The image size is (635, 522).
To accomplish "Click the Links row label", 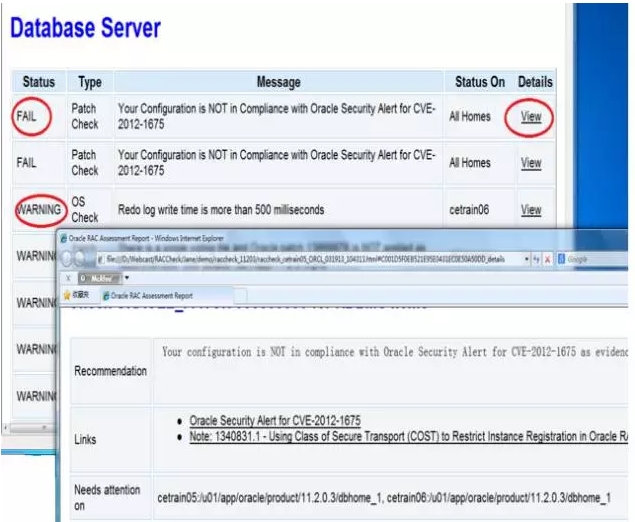I will [85, 439].
